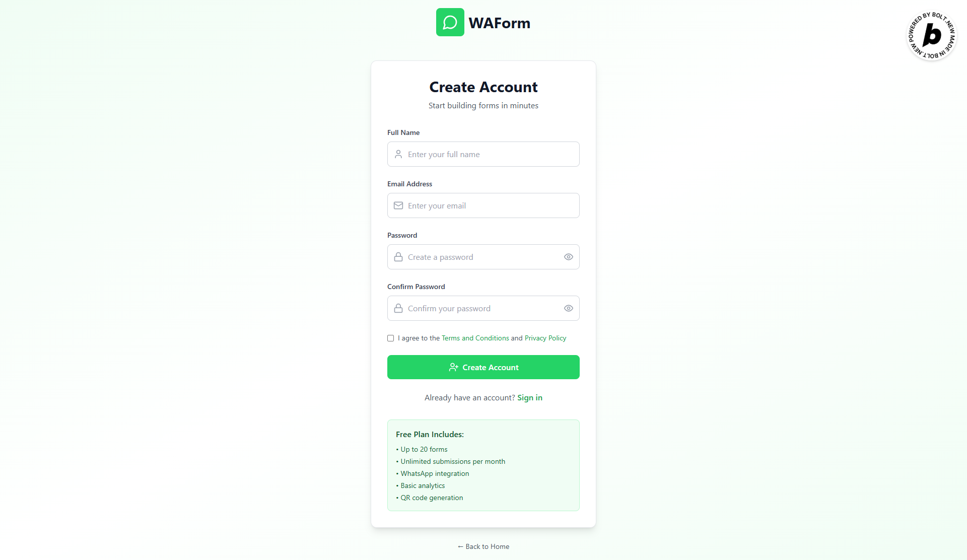Open the Terms and Conditions link

pos(475,338)
